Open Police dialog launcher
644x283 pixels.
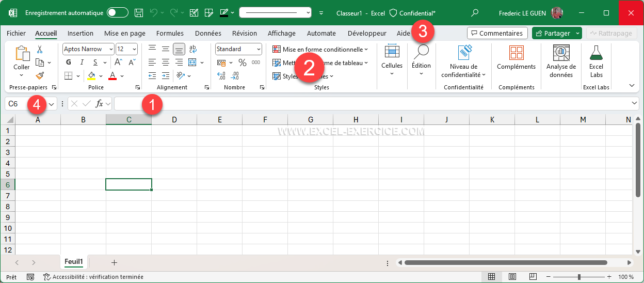[138, 88]
